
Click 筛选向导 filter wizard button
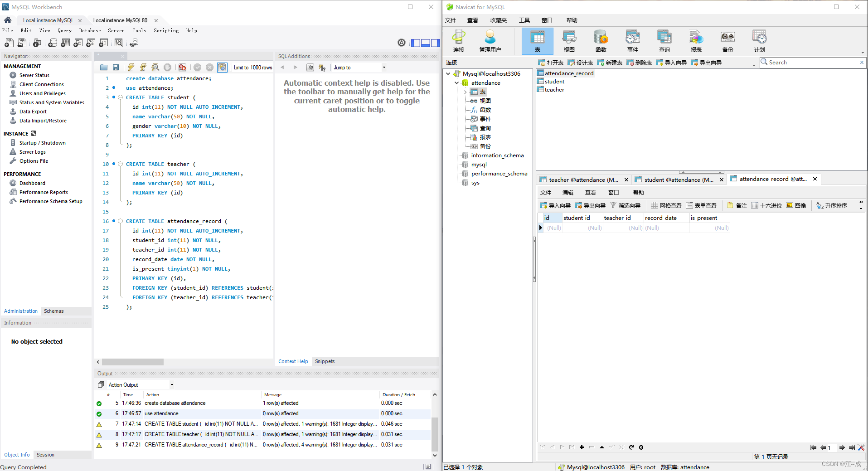626,205
